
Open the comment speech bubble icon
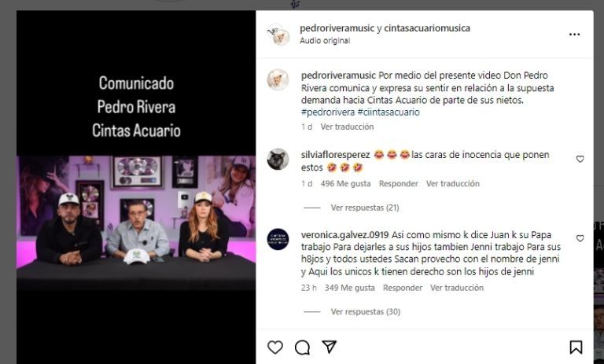tap(302, 347)
